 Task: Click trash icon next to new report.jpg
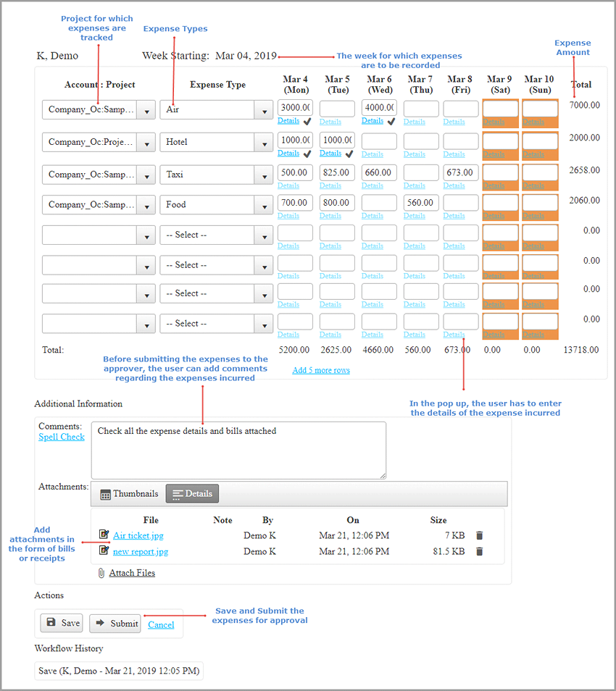(479, 551)
